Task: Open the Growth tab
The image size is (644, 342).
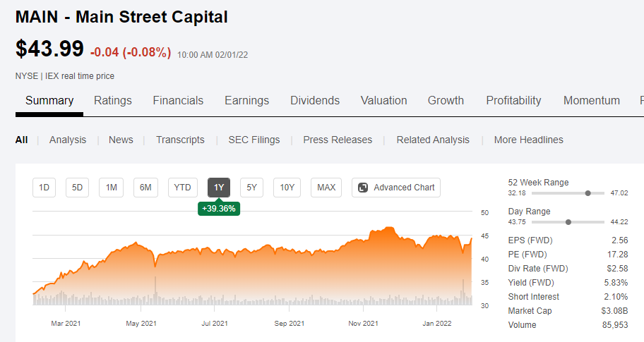Action: tap(446, 100)
